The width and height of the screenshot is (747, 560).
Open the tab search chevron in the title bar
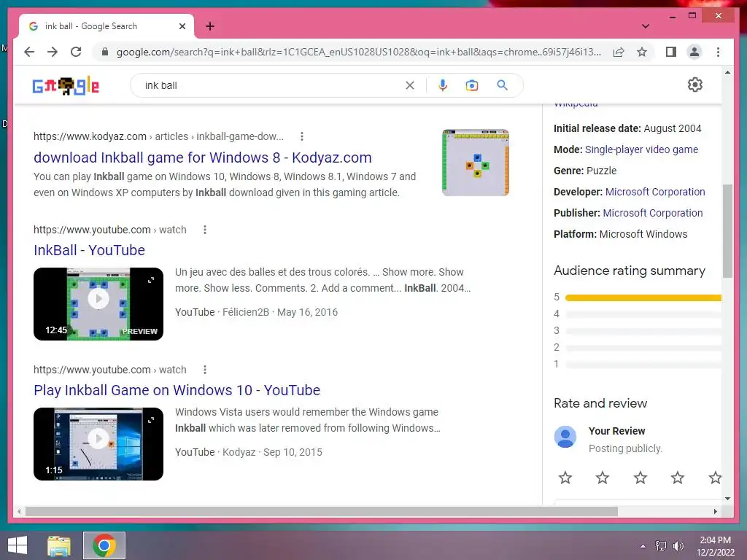coord(646,26)
